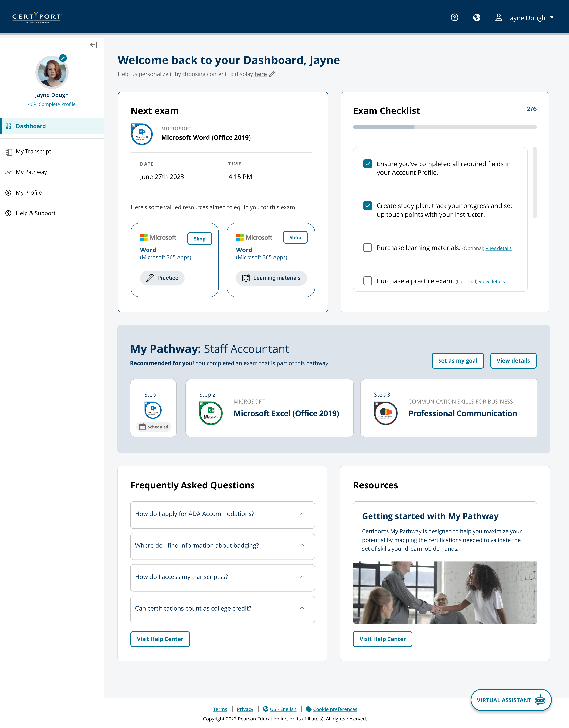569x728 pixels.
Task: Click Shop on the Practice resource card
Action: point(199,239)
